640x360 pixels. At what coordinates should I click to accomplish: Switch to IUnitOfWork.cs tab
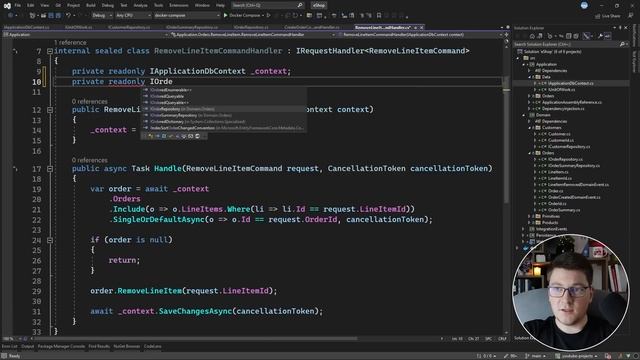[x=78, y=27]
